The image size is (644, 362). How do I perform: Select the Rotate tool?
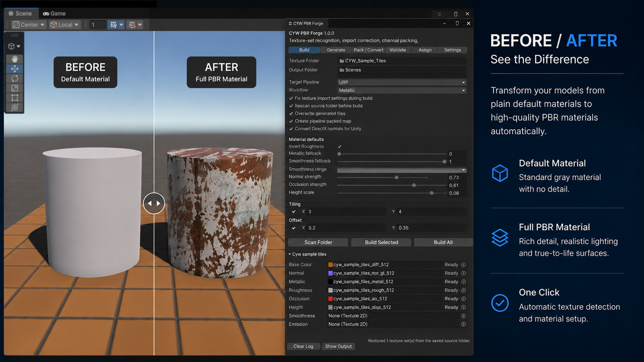pyautogui.click(x=14, y=78)
